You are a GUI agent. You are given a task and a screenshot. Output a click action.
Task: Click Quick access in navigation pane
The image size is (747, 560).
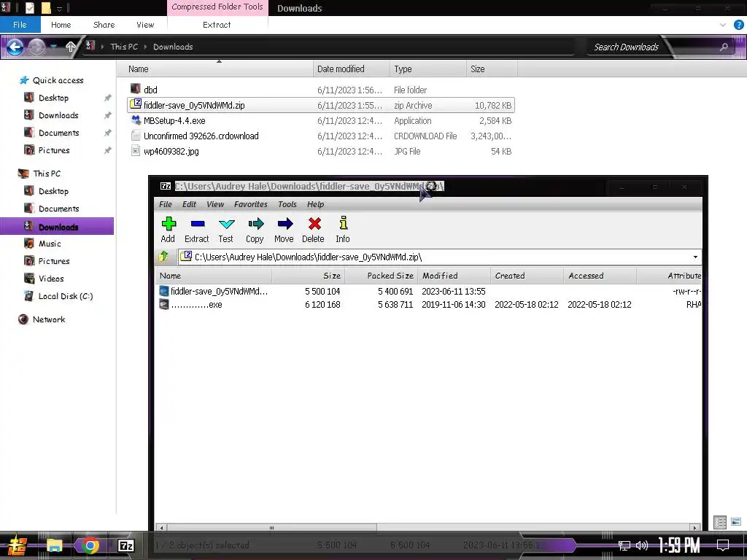[x=58, y=80]
